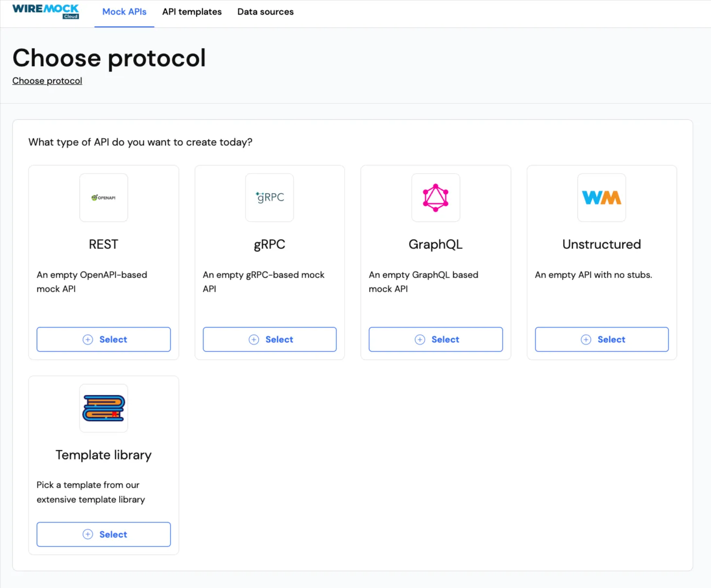Click the gRPC icon on the gRPC card
The width and height of the screenshot is (711, 588).
pos(269,197)
